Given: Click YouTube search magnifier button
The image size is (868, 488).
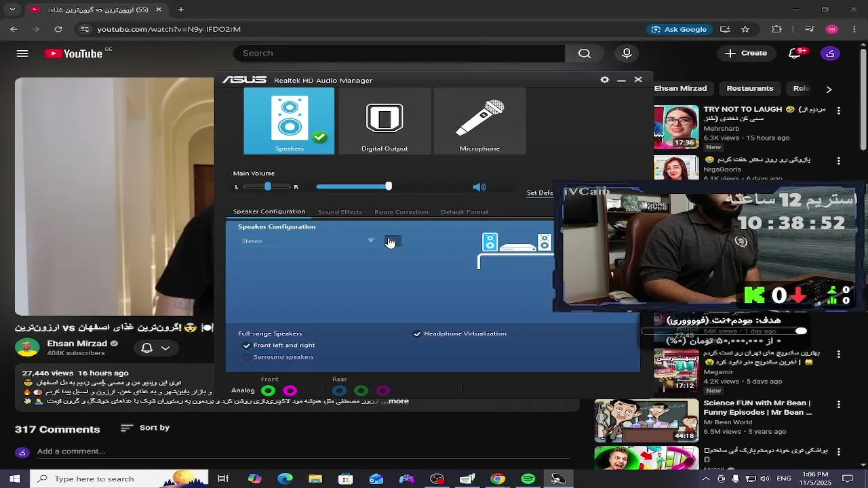Looking at the screenshot, I should click(585, 54).
